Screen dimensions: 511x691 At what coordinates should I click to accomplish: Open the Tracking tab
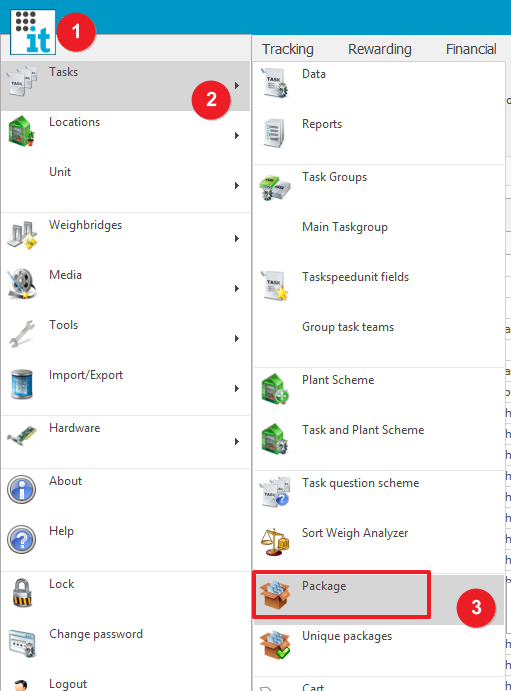tap(288, 49)
